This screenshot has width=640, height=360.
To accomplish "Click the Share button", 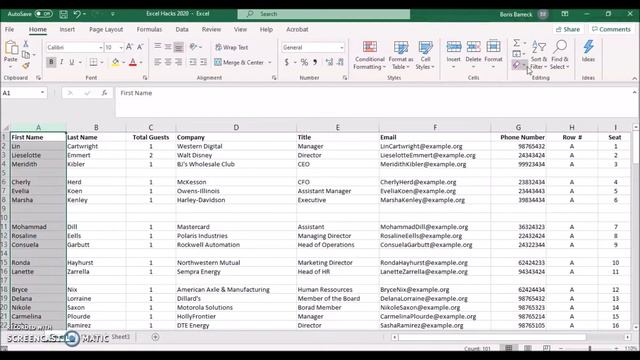I will (568, 29).
